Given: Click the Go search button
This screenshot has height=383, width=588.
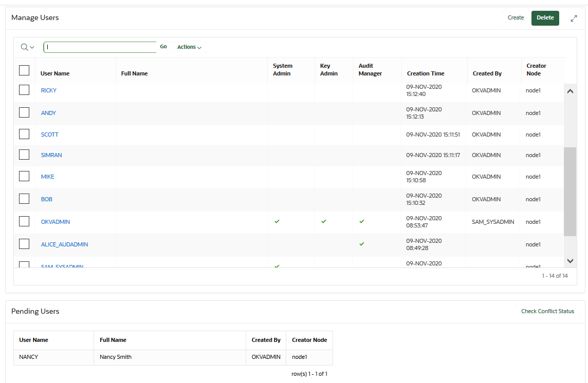Looking at the screenshot, I should tap(163, 46).
